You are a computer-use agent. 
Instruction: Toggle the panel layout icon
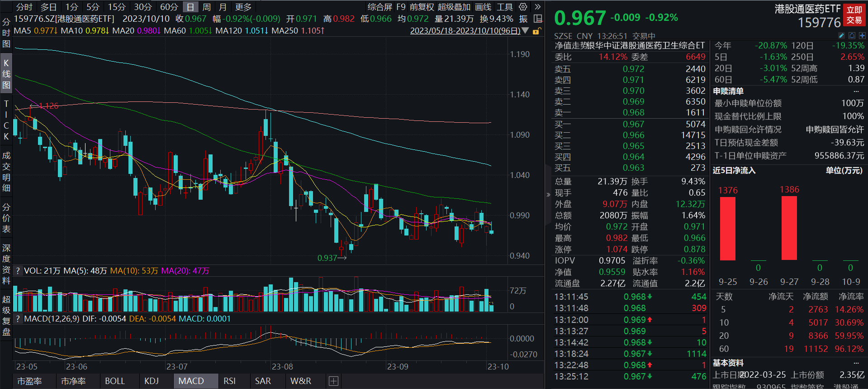[x=538, y=19]
